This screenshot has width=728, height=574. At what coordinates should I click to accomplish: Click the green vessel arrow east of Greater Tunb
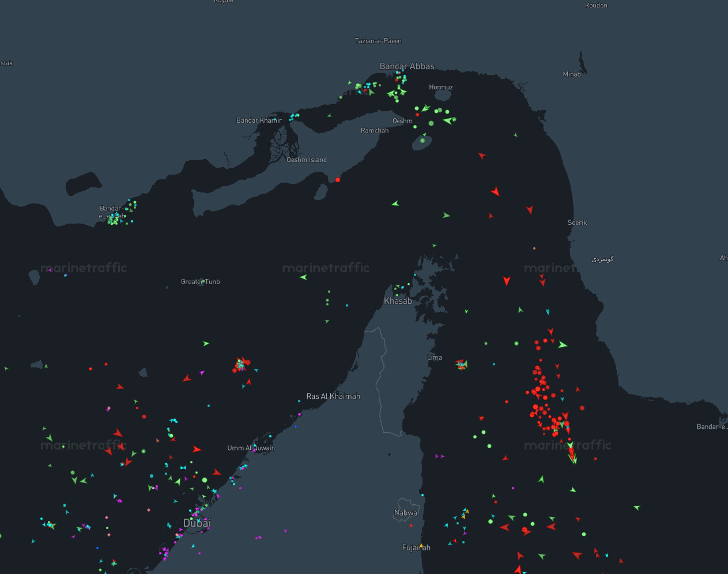(x=303, y=277)
